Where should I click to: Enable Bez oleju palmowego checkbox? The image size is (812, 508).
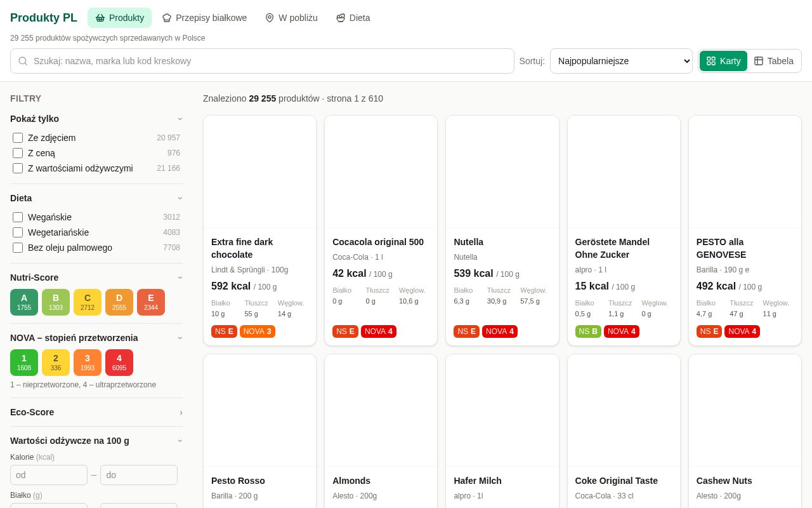tap(18, 248)
